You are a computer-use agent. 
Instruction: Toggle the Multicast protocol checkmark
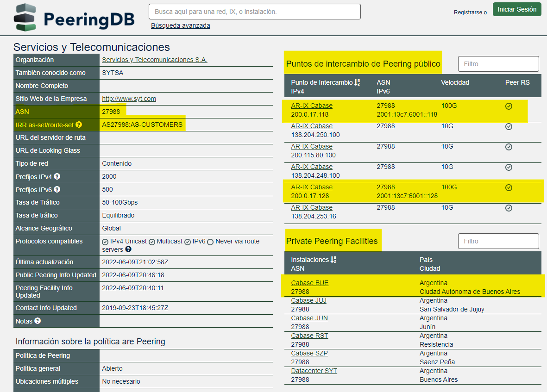pos(152,242)
